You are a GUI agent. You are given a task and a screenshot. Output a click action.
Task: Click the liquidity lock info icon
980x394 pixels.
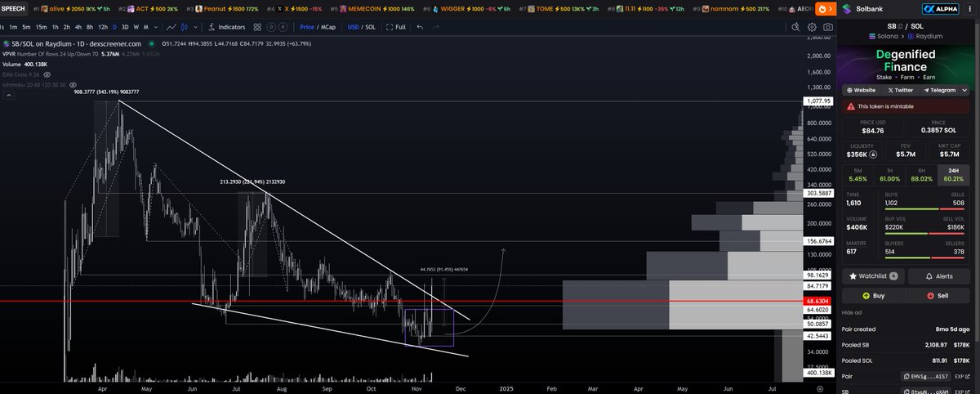coord(873,154)
